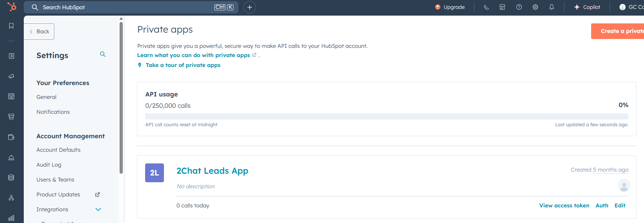Open the Reporting bar chart icon
Image resolution: width=644 pixels, height=223 pixels.
[x=11, y=218]
